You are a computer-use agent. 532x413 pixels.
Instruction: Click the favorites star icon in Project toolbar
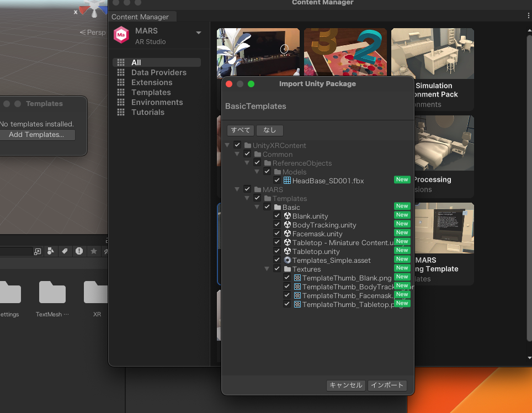[94, 251]
